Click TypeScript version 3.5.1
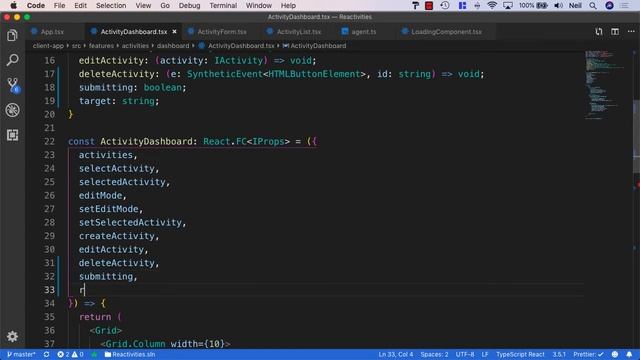 (x=559, y=354)
